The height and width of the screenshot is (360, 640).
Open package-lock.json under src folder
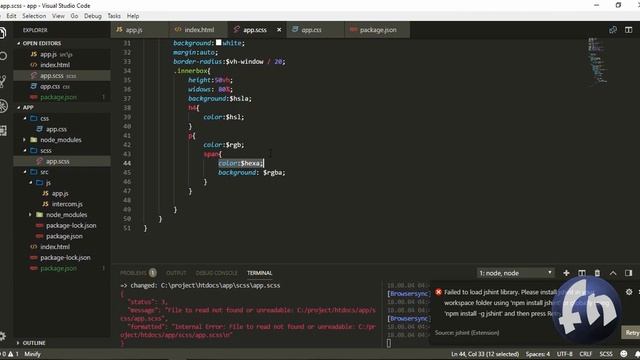pyautogui.click(x=62, y=225)
